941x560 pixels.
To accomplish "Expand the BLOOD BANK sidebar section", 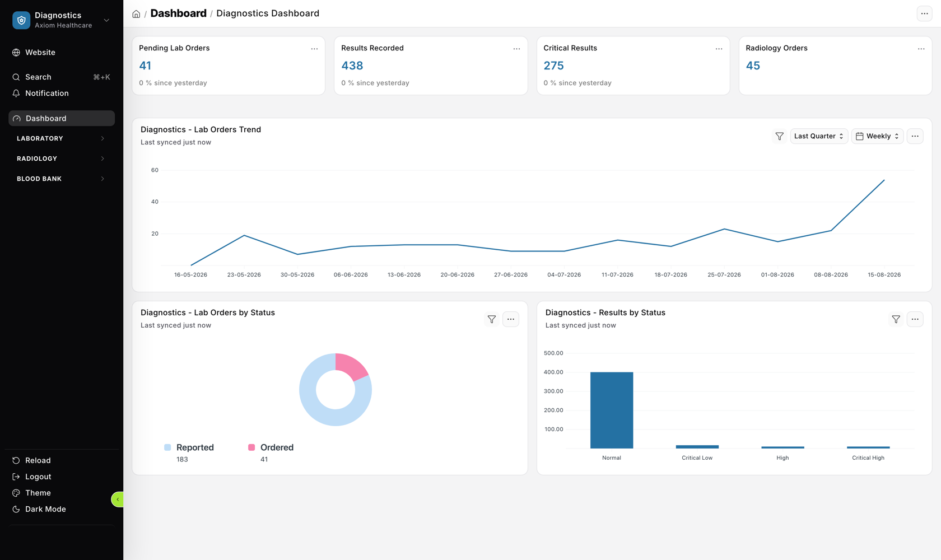I will 62,179.
